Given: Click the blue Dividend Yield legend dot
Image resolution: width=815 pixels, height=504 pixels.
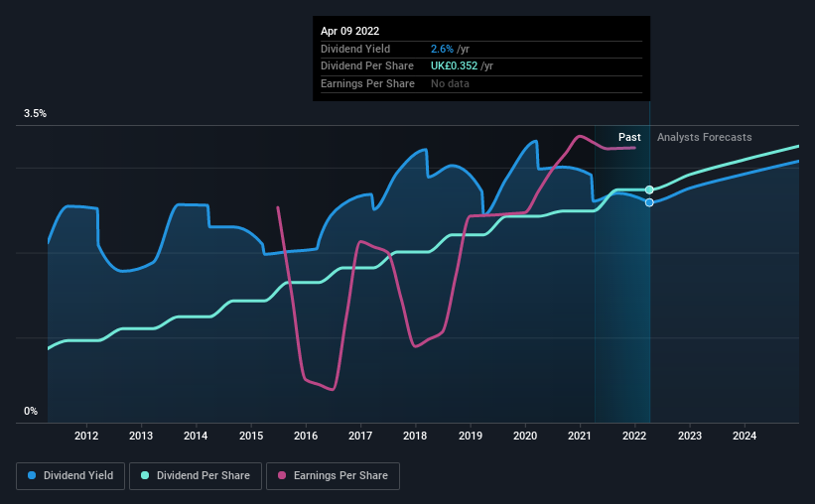Looking at the screenshot, I should [x=32, y=475].
